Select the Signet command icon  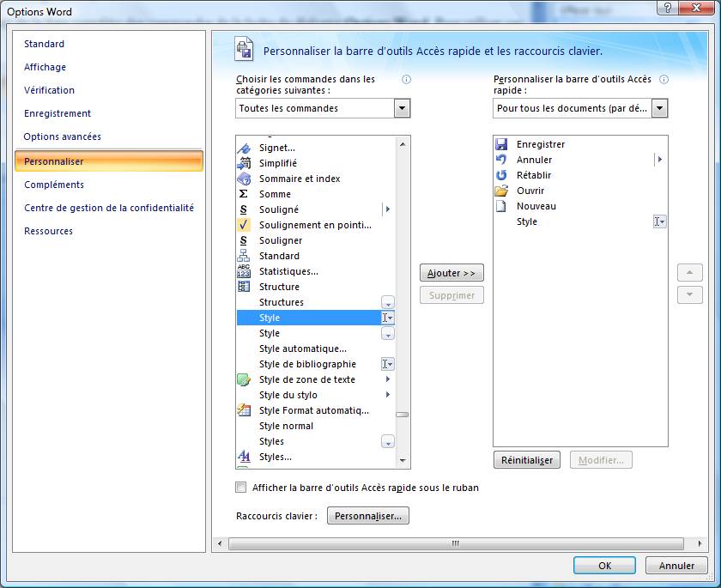[244, 148]
